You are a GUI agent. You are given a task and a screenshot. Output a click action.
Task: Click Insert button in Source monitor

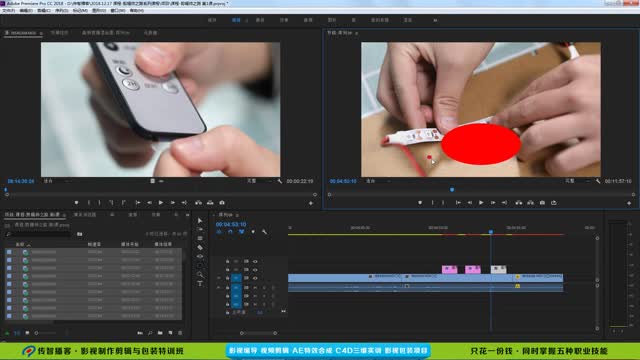point(198,202)
